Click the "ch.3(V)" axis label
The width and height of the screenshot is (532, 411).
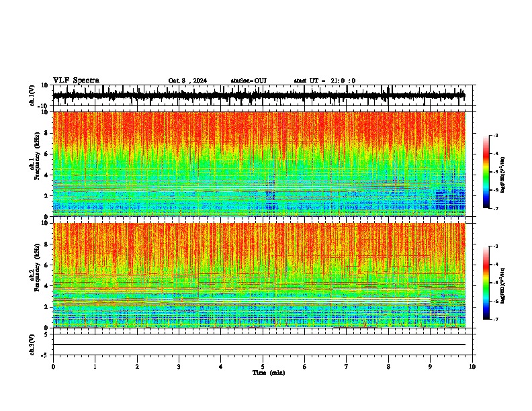32,345
